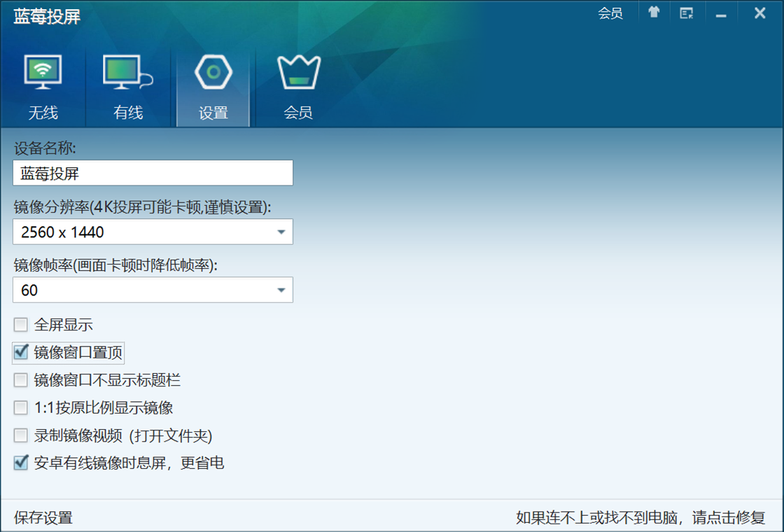
Task: Click 保存设置 to save settings
Action: (x=43, y=518)
